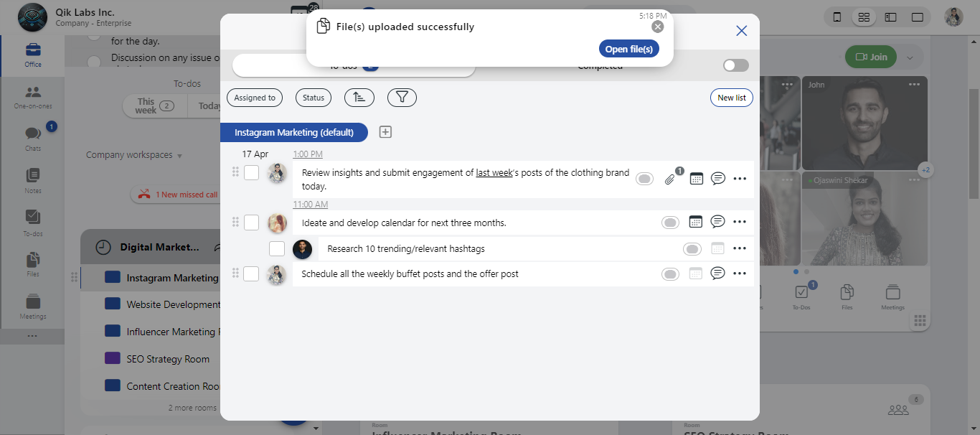
Task: Click the attachment paperclip icon on first task
Action: 669,179
